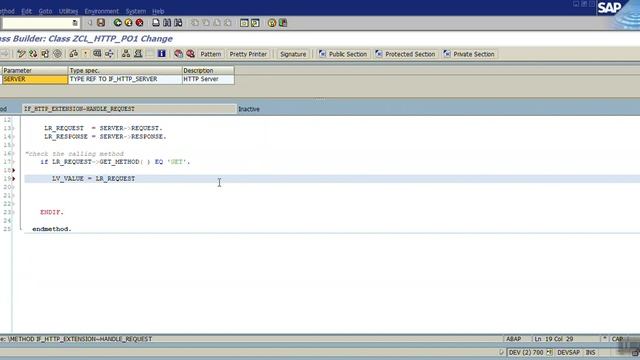Click the LV_VALUE = LR_REQUEST line
This screenshot has height=360, width=640.
click(x=93, y=179)
